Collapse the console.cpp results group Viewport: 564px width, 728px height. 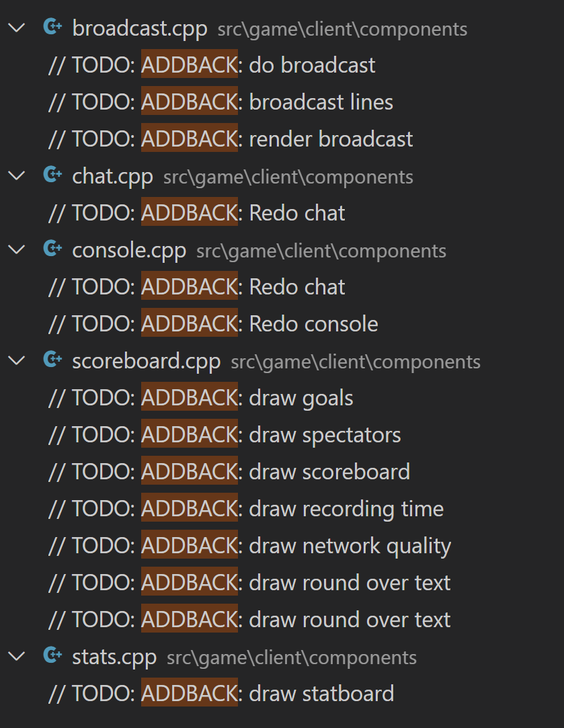click(x=17, y=250)
